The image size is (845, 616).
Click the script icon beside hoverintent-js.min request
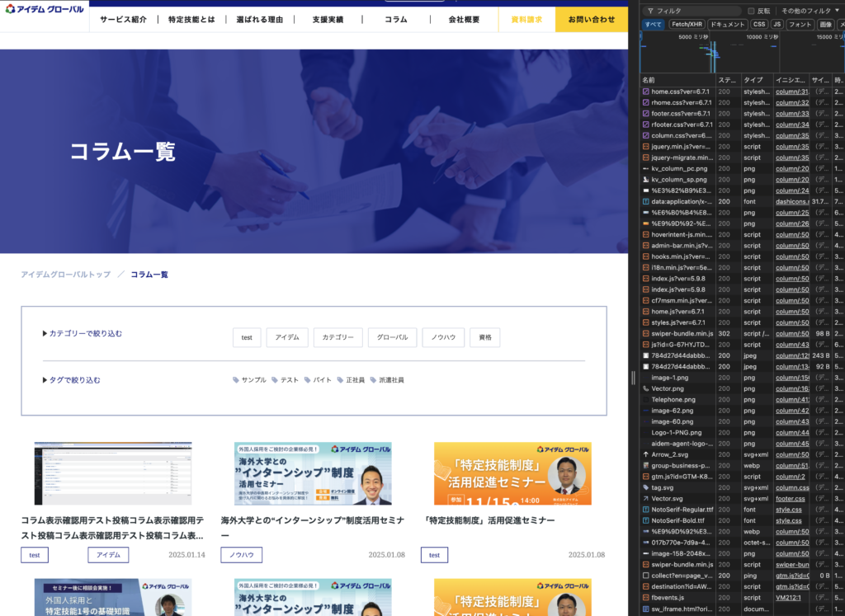(645, 234)
